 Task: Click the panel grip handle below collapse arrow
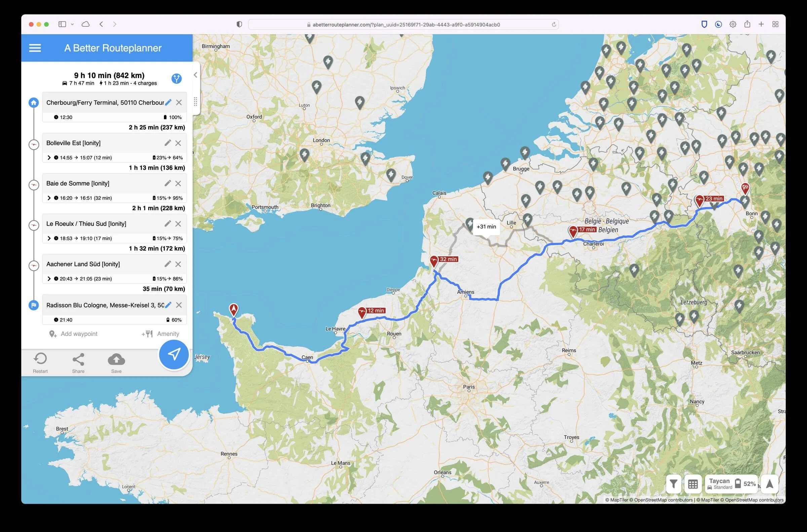pyautogui.click(x=195, y=101)
